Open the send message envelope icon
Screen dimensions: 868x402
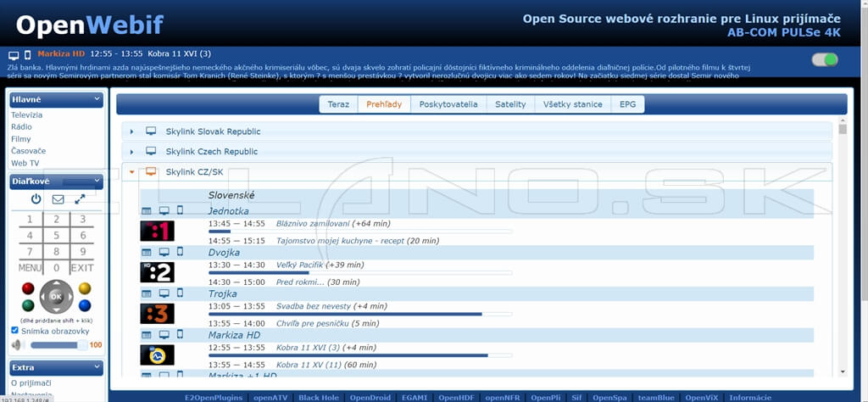58,199
